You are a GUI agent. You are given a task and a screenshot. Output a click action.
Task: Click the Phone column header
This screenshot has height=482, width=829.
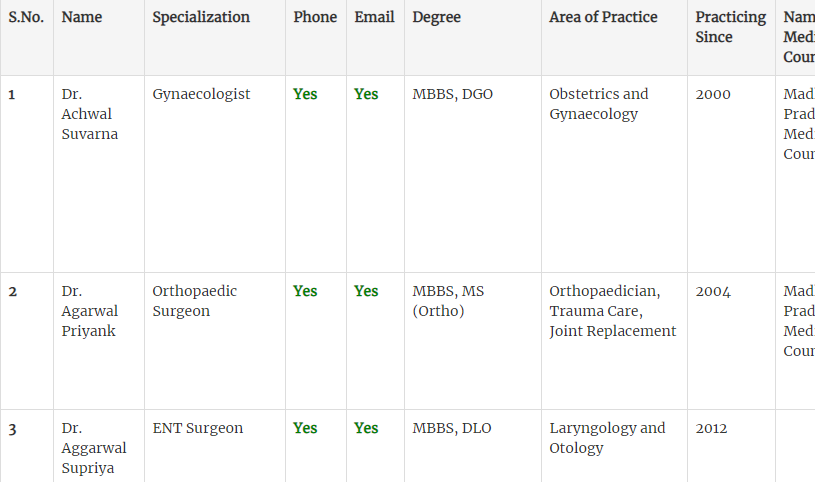(x=315, y=17)
